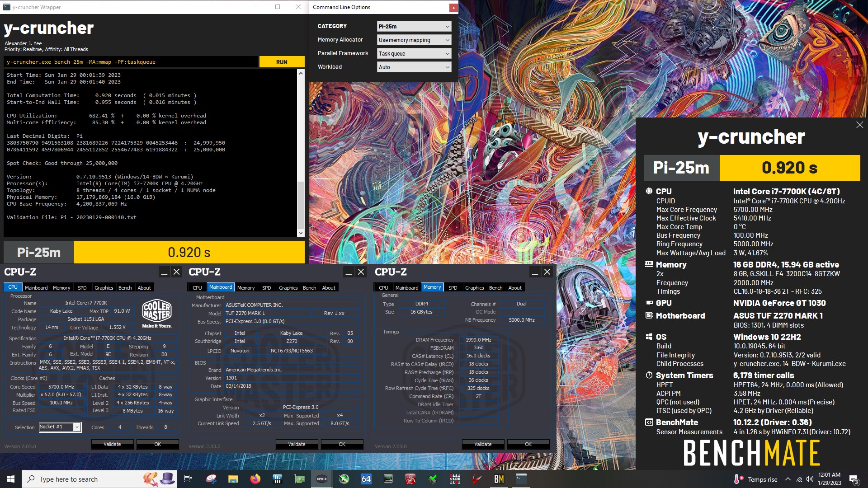Click the Windows search magnifier icon
Screen dimensions: 868x488
(x=31, y=479)
